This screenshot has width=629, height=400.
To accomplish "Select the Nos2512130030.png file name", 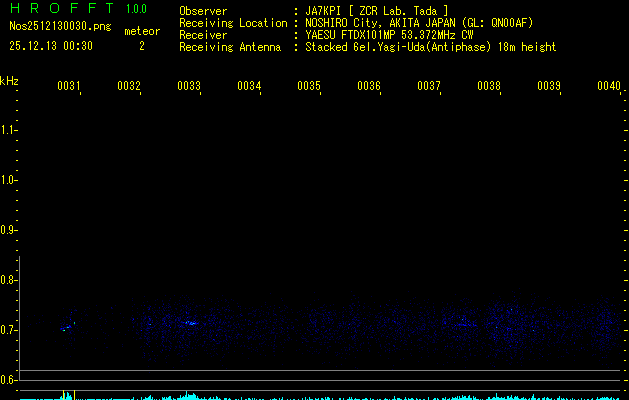I will pyautogui.click(x=60, y=27).
